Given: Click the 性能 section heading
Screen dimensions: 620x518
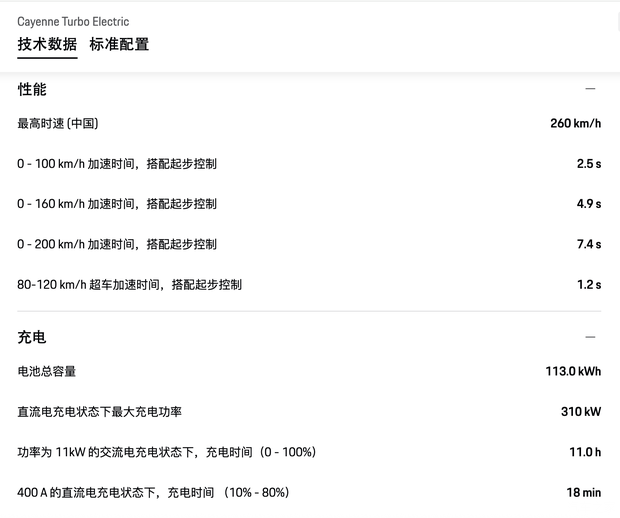Looking at the screenshot, I should 32,89.
